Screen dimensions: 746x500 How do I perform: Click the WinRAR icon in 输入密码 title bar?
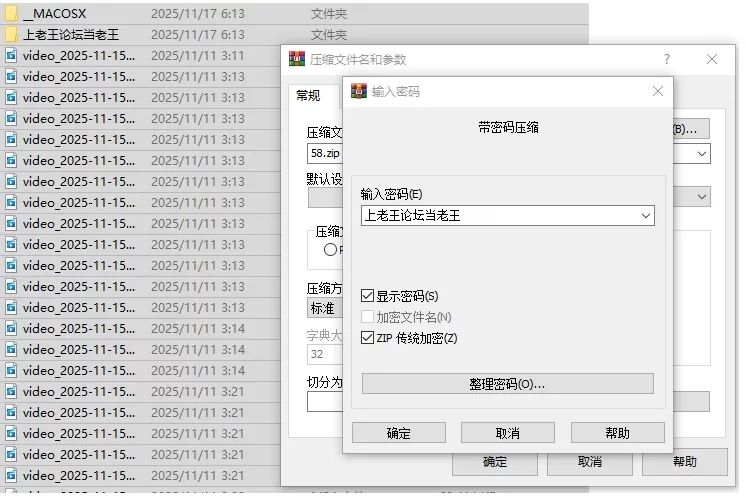tap(359, 91)
